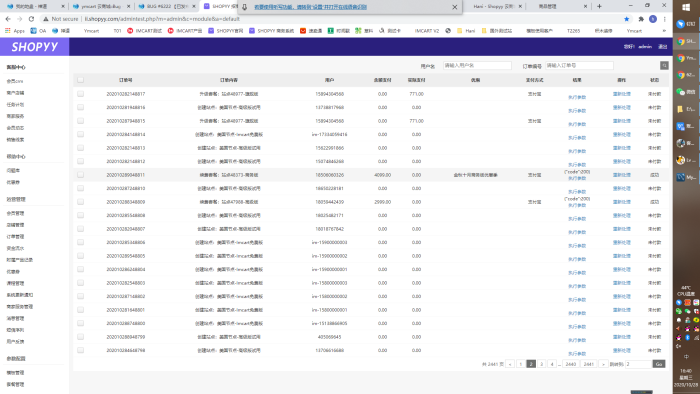Click the action-column link for order 202010289048811

pyautogui.click(x=621, y=175)
